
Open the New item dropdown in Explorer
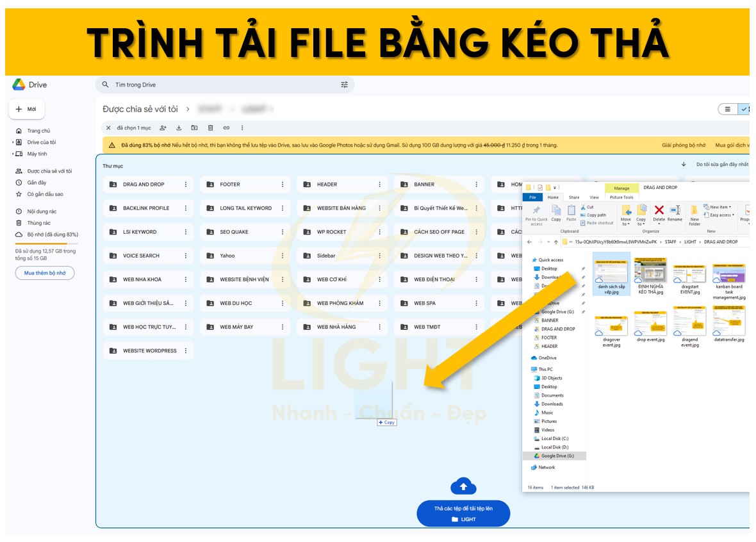(718, 208)
